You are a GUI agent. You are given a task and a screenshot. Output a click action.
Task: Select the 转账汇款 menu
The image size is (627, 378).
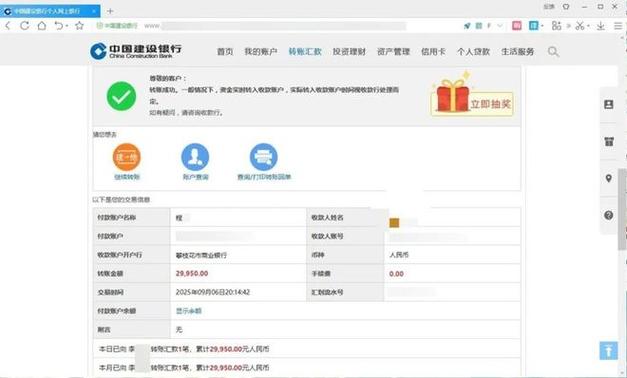coord(305,52)
